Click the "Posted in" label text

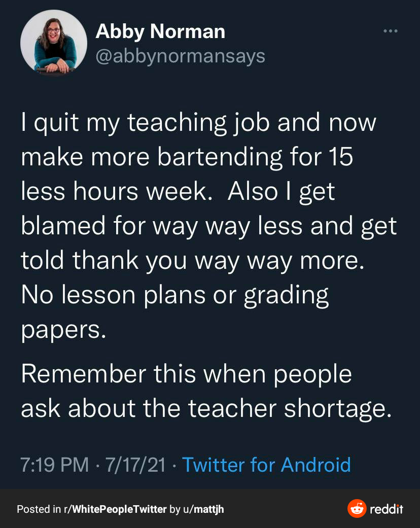[x=37, y=509]
